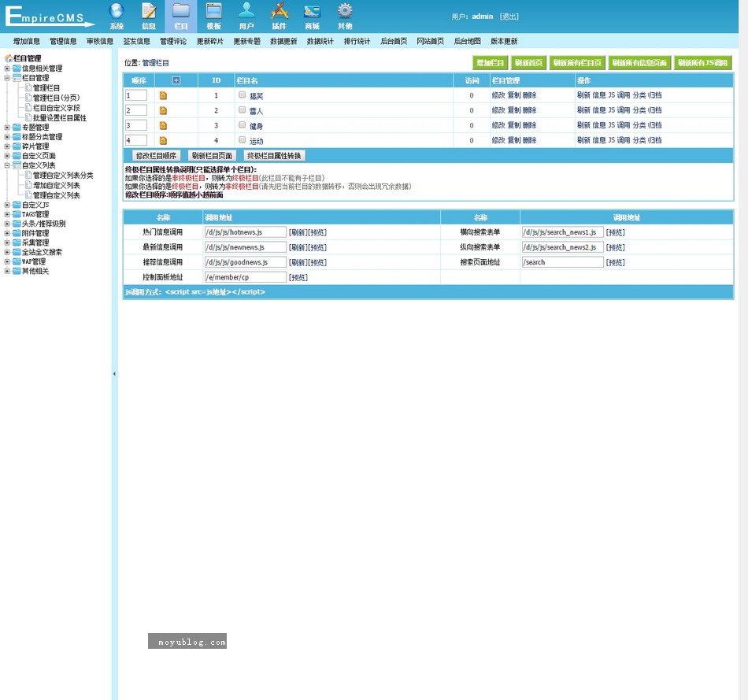Select 管理自定义列表分类 in the tree

point(63,176)
